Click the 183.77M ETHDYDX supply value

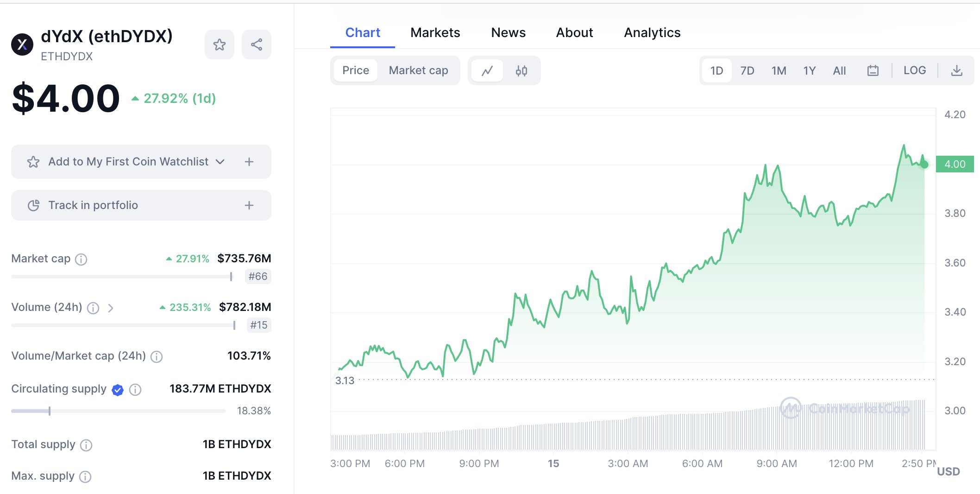[x=220, y=389]
